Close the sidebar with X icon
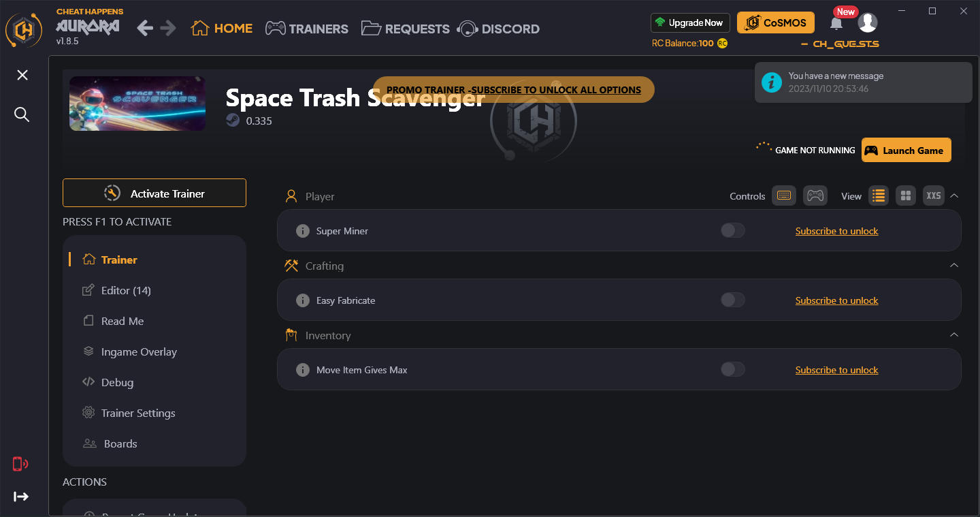This screenshot has width=980, height=517. tap(22, 75)
